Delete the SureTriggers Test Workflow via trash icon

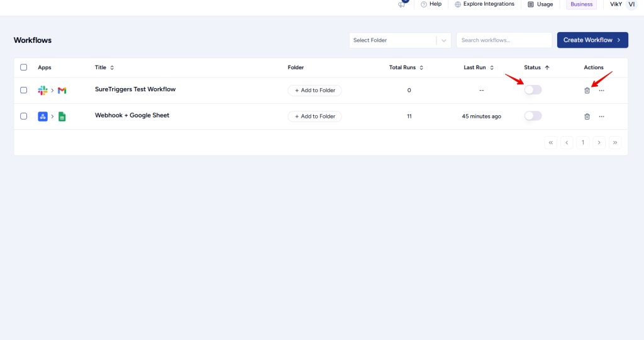coord(587,91)
